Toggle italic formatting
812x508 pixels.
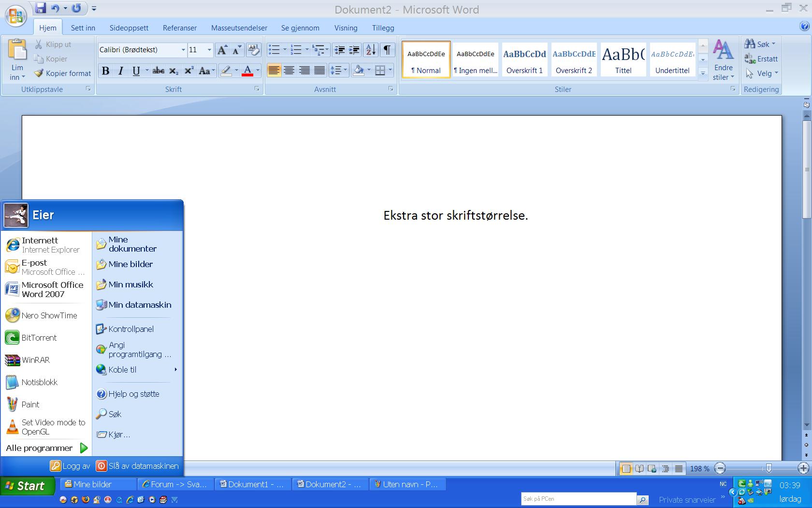coord(121,71)
